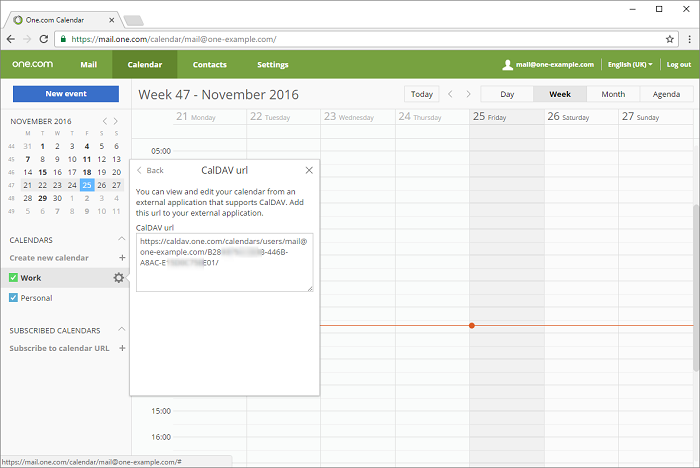700x468 pixels.
Task: Click Create new calendar link
Action: 49,258
